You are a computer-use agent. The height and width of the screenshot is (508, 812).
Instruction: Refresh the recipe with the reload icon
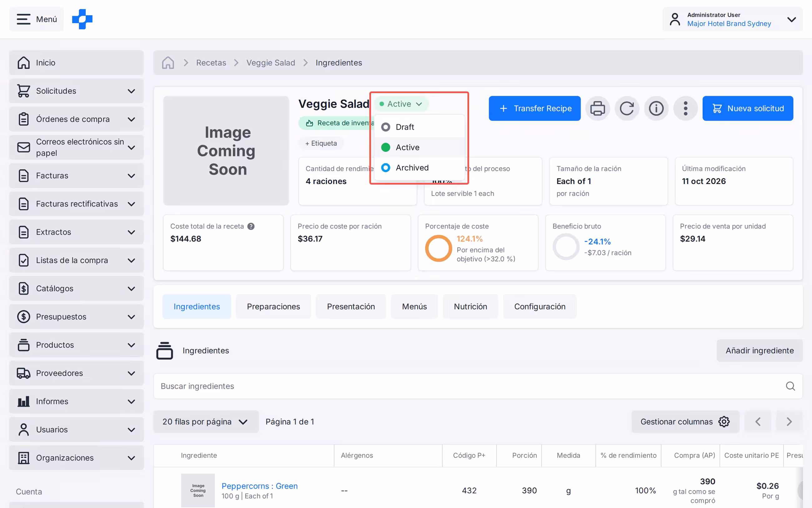[x=626, y=108]
